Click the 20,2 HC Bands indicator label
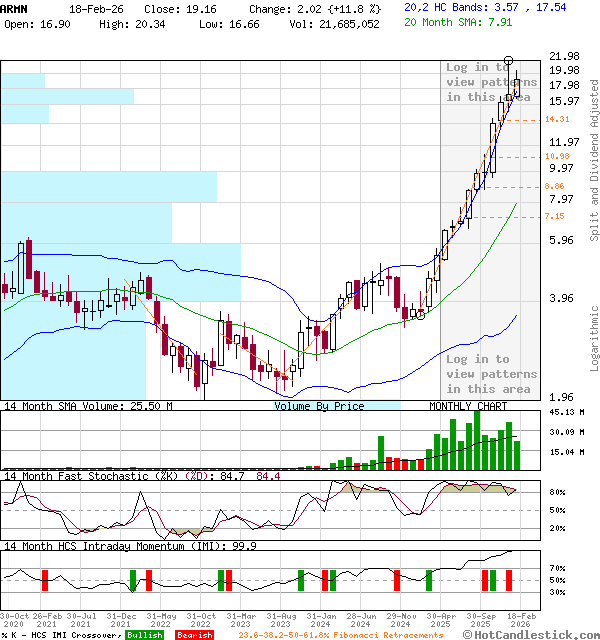Viewport: 600px width, 640px height. coord(445,7)
